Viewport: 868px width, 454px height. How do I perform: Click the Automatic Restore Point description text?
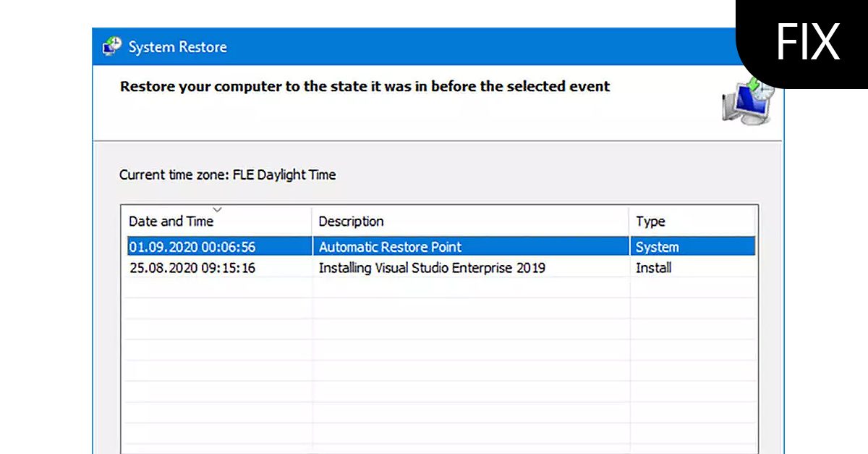coord(389,246)
